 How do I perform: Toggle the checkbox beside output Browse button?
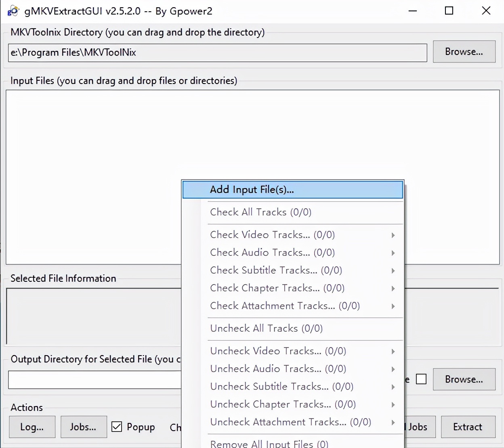(421, 379)
